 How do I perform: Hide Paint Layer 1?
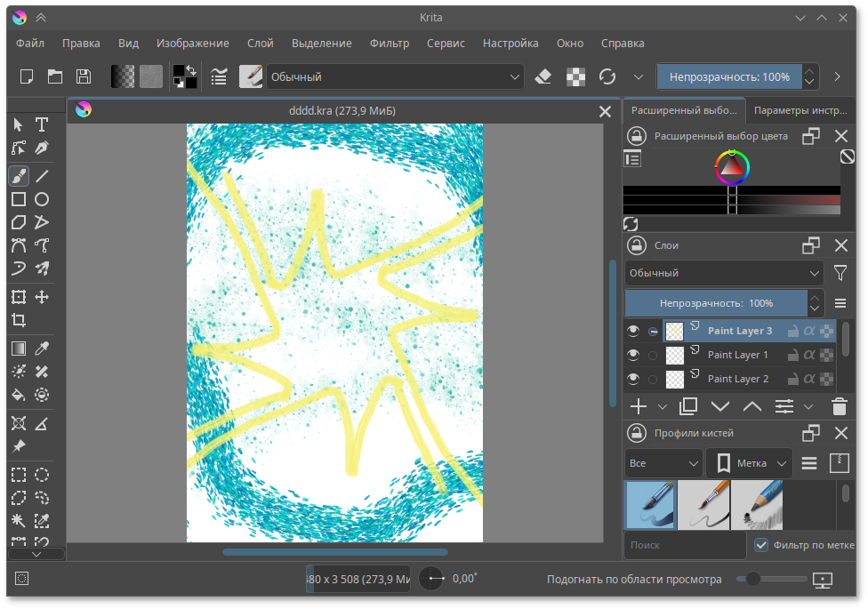tap(633, 354)
